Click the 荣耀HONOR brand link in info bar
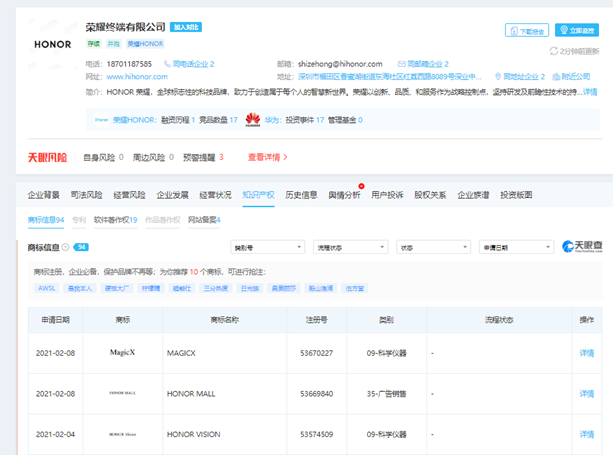Screen dimensions: 613x455 click(135, 120)
